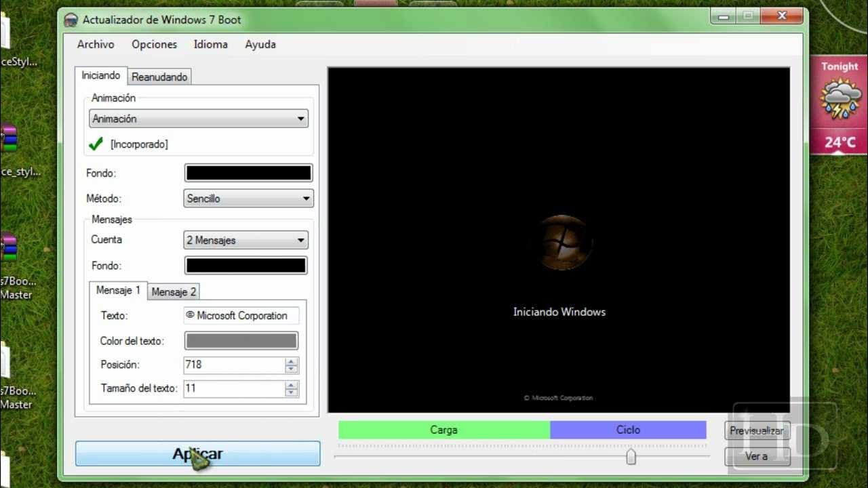
Task: Pick the Fondo color under Mensajes
Action: pos(245,266)
